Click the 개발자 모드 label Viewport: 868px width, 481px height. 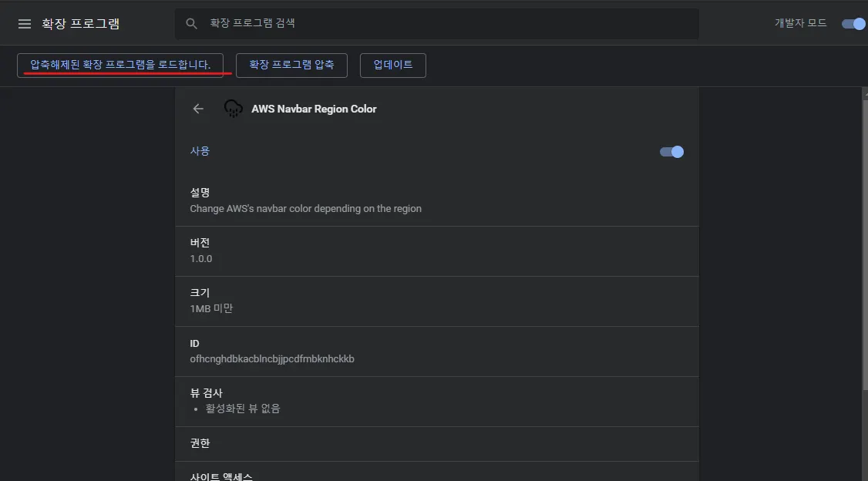coord(800,23)
